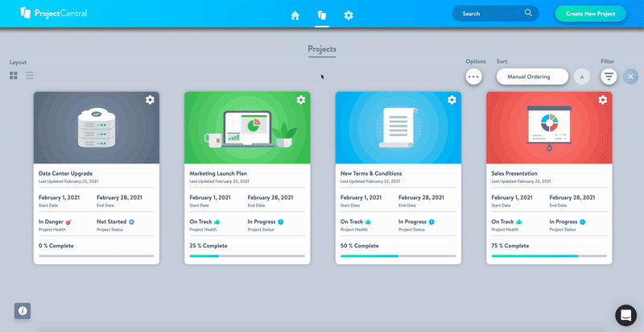644x332 pixels.
Task: Toggle the sort direction arrow
Action: [581, 77]
